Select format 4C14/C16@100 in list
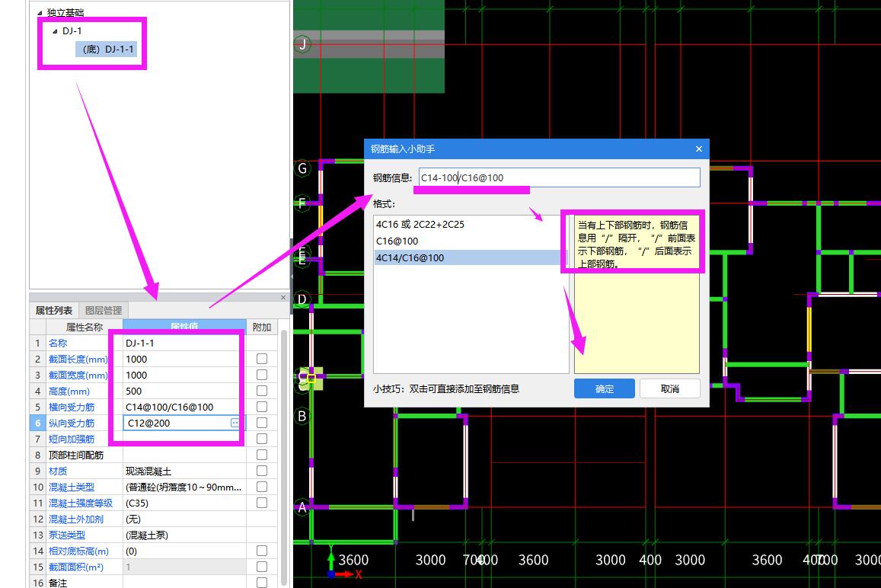The image size is (881, 588). coord(471,258)
